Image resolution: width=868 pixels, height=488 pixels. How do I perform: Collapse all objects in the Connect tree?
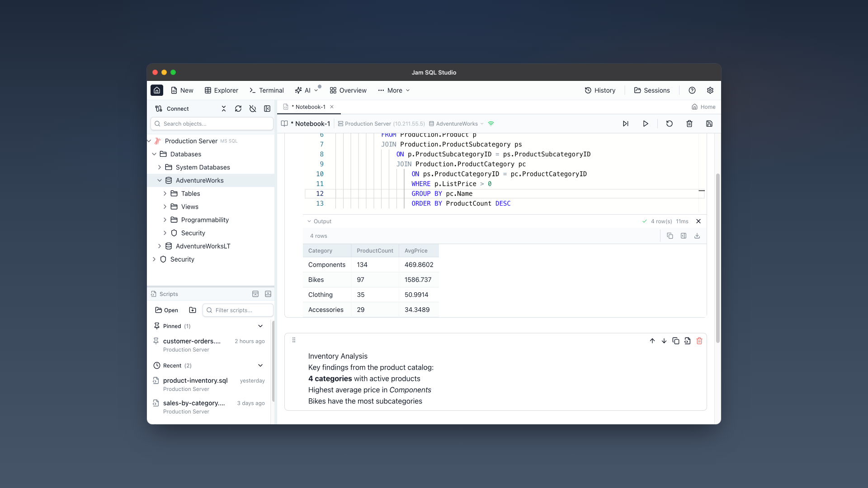[x=223, y=108]
